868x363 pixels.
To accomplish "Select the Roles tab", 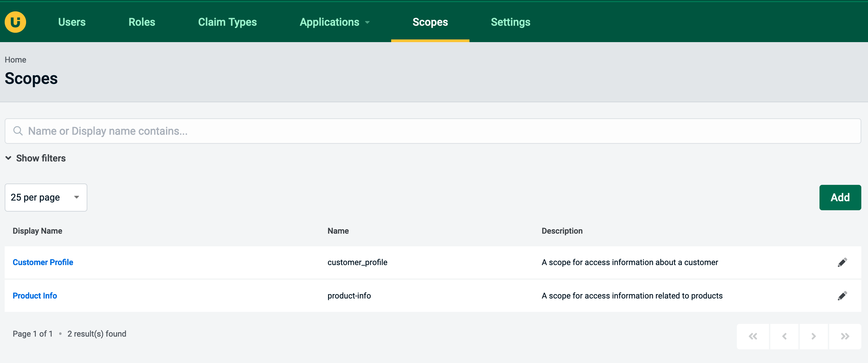I will click(141, 22).
